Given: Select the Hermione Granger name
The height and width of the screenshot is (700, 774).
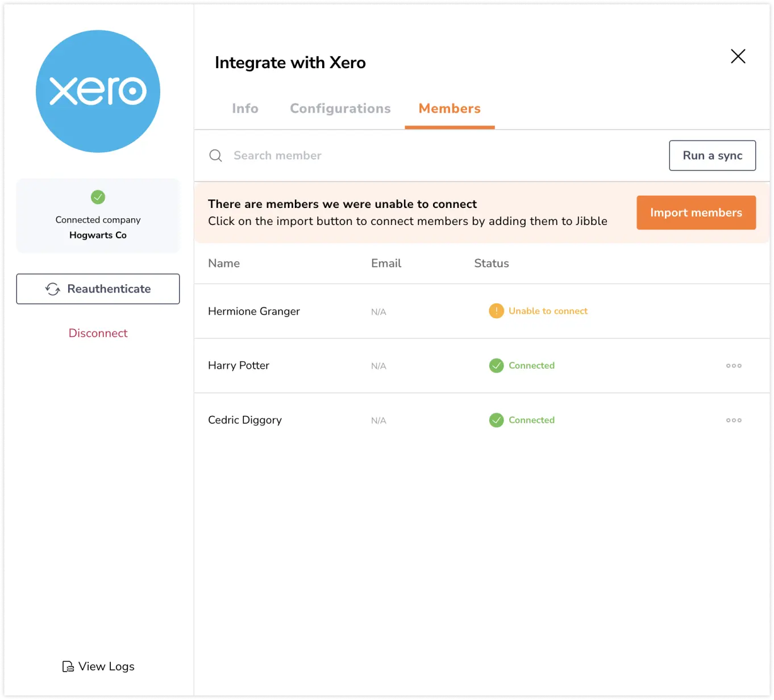Looking at the screenshot, I should click(x=254, y=311).
